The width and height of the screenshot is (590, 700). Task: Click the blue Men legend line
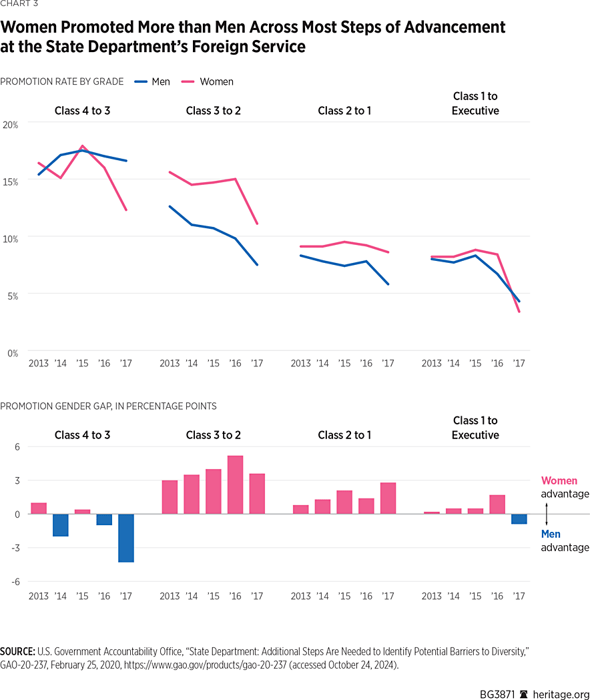(x=141, y=82)
